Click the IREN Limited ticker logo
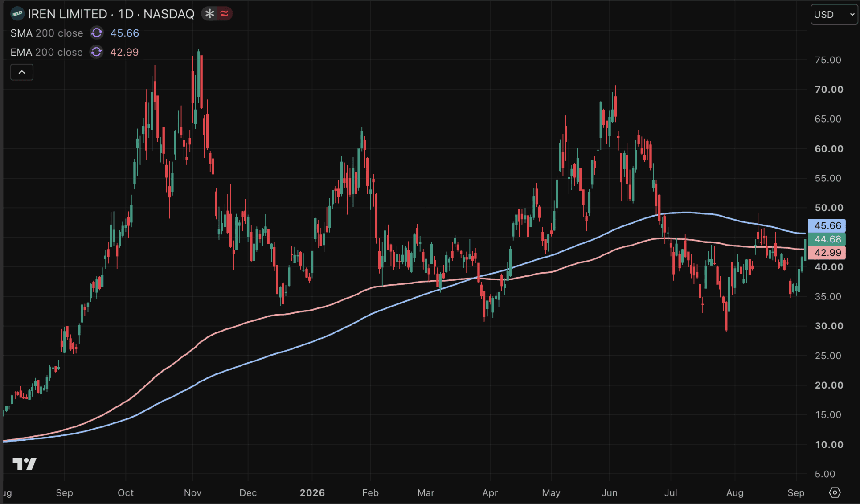 pos(17,14)
